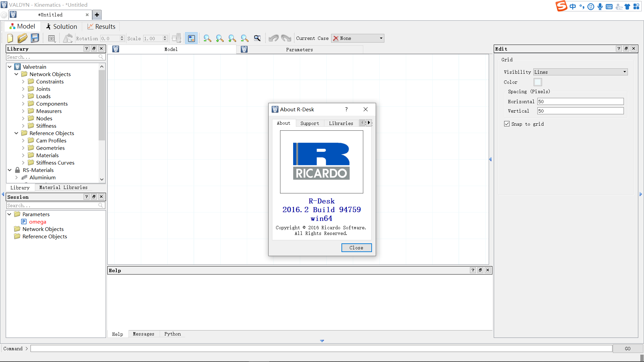Screen dimensions: 644x362
Task: Select the RS-Materials library node
Action: (x=38, y=170)
